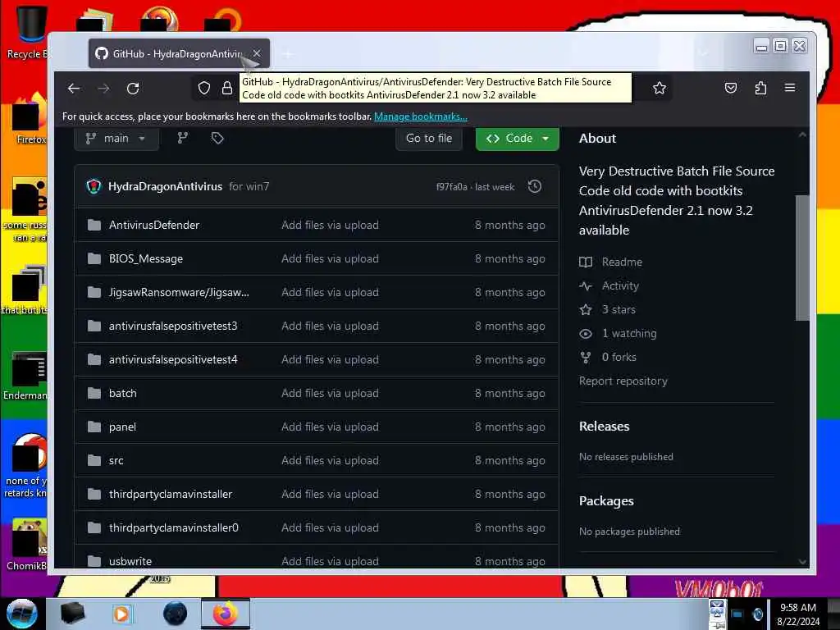Open the usbwrite folder
The width and height of the screenshot is (840, 630).
pos(130,561)
